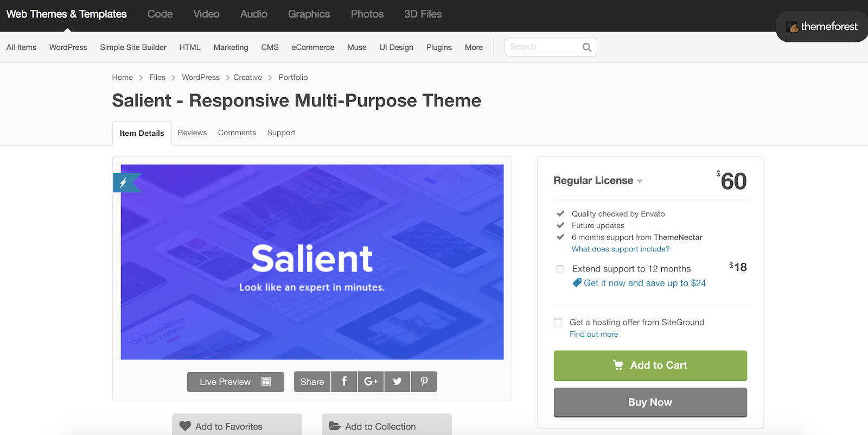
Task: Share on Twitter icon
Action: tap(397, 382)
